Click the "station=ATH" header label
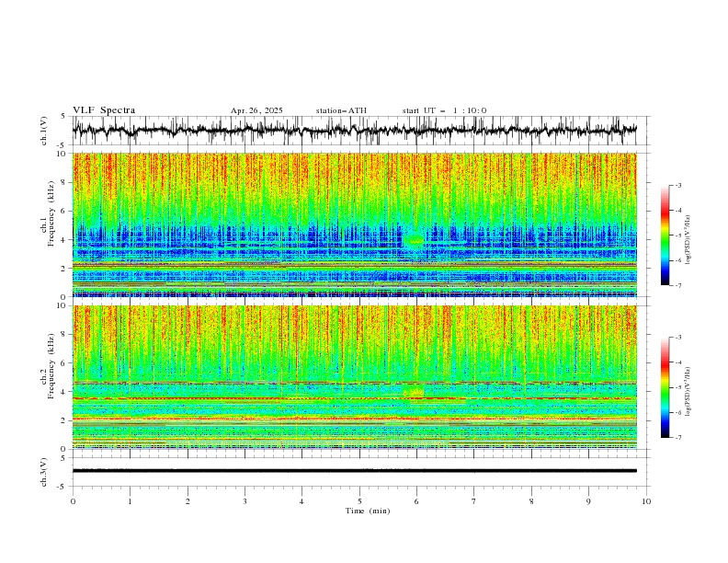Viewport: 728px width, 563px height. point(341,110)
